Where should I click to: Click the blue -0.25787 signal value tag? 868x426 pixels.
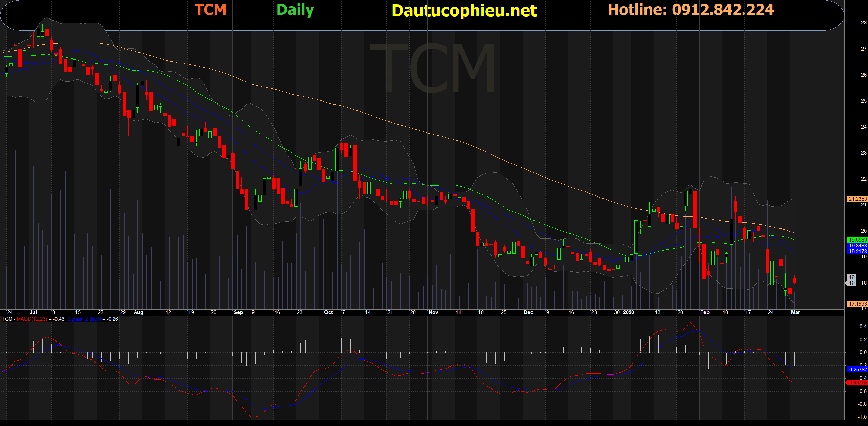pos(857,369)
